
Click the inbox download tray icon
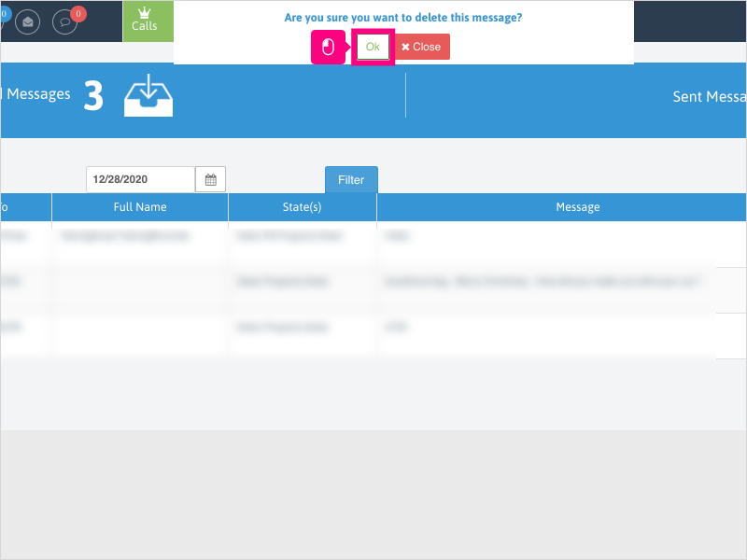click(x=148, y=95)
